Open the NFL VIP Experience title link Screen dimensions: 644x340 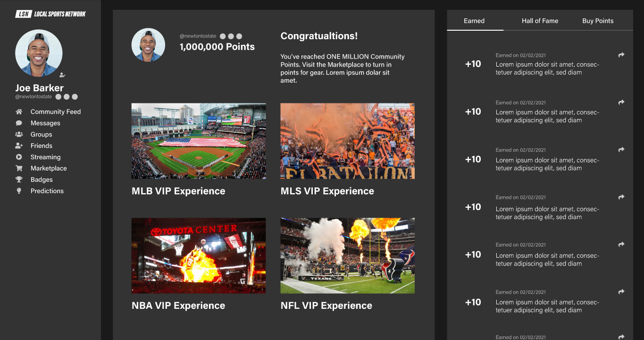[x=326, y=306]
